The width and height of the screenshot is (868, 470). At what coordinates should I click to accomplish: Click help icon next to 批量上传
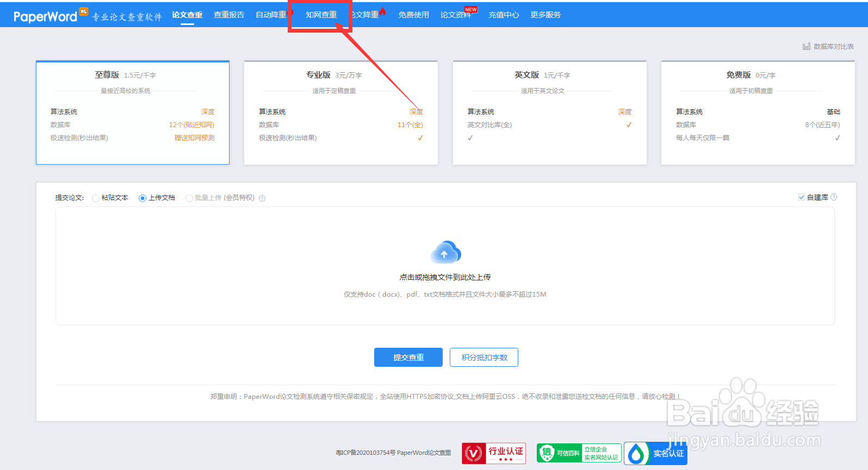click(x=262, y=198)
